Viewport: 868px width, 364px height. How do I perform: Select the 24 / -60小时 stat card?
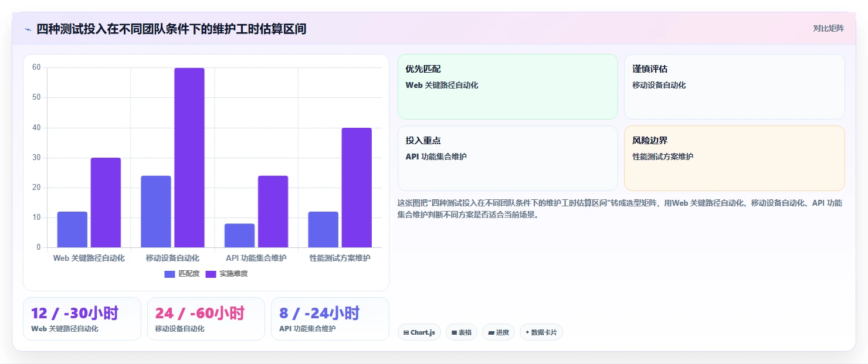[x=206, y=319]
